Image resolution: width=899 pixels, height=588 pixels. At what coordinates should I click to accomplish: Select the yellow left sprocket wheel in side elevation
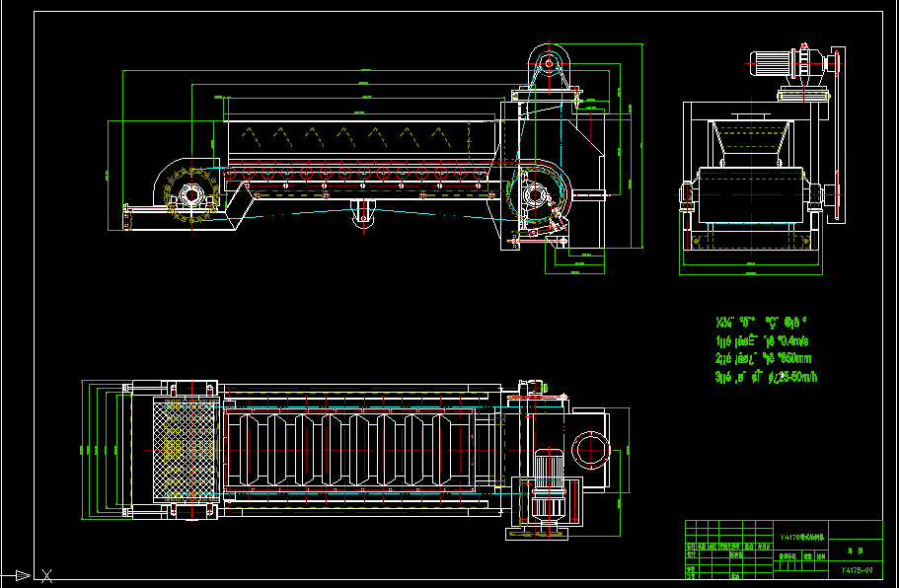(x=188, y=193)
